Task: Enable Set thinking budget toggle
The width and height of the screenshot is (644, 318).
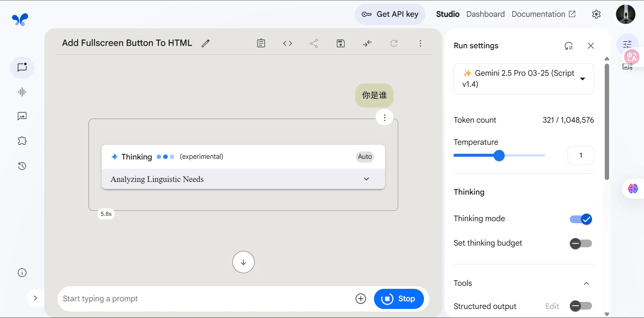Action: coord(581,243)
